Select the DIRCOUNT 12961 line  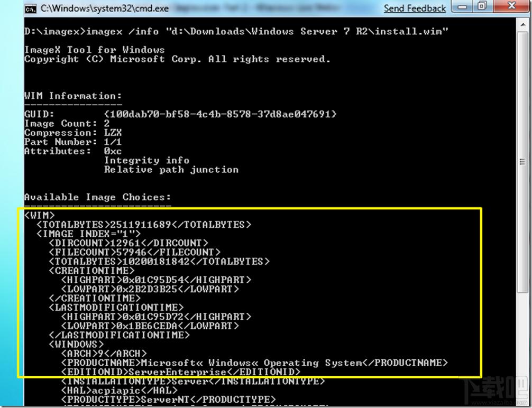coord(129,243)
